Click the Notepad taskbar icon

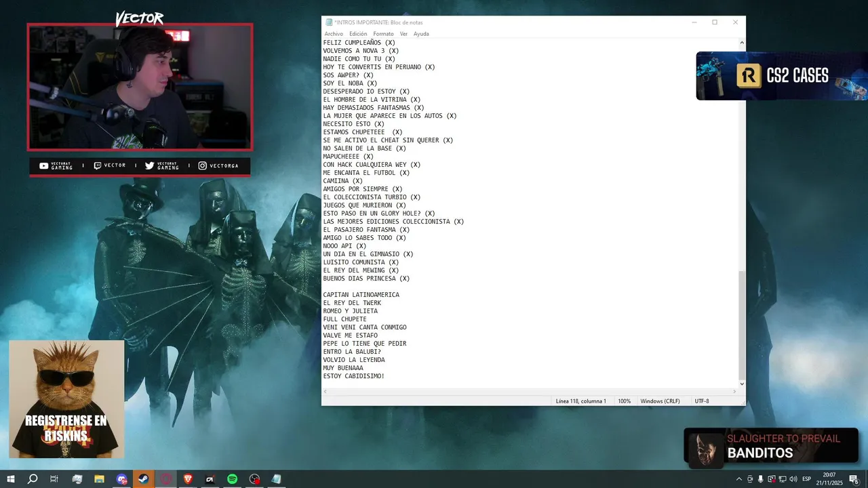(x=276, y=479)
